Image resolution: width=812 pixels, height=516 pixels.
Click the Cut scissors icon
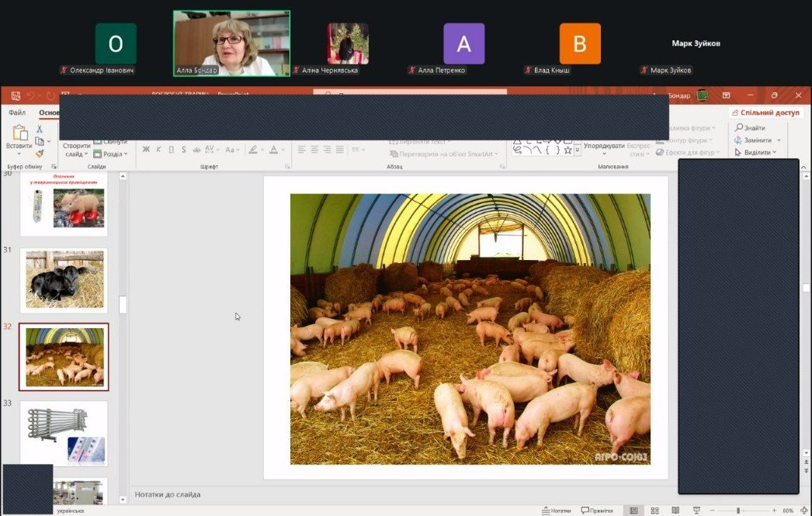40,130
